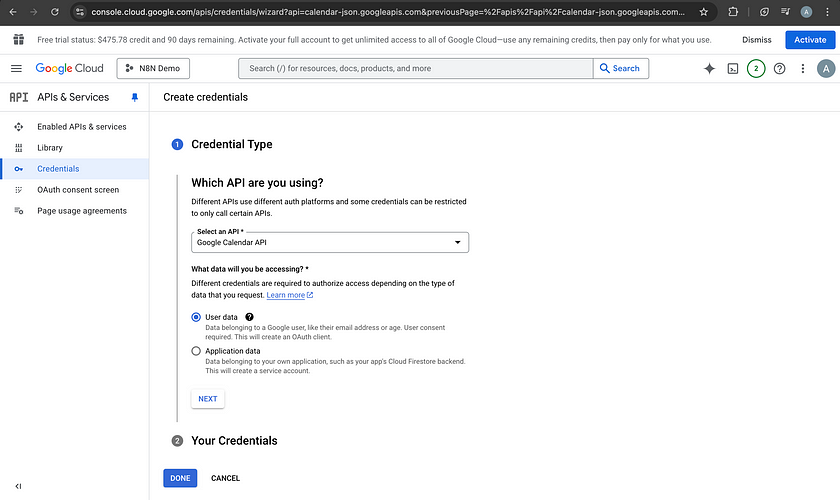Bookmark this page with star icon
This screenshot has height=500, width=840.
pos(704,12)
